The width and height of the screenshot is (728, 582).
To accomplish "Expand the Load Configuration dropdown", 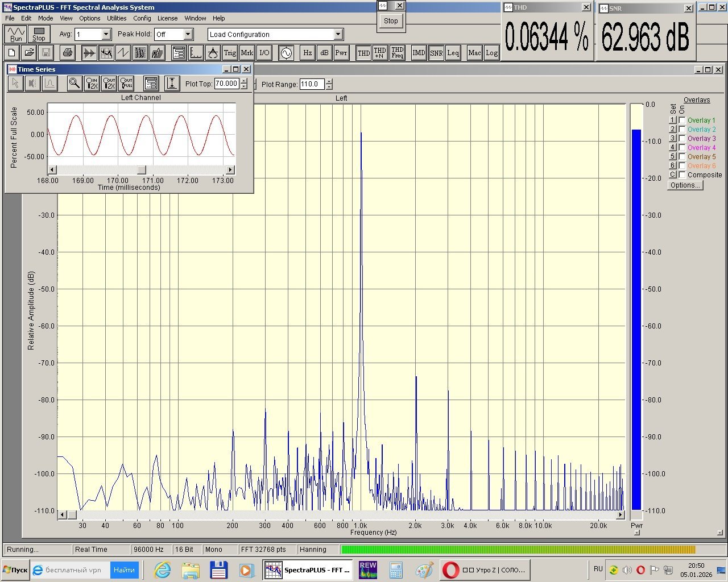I will coord(338,35).
